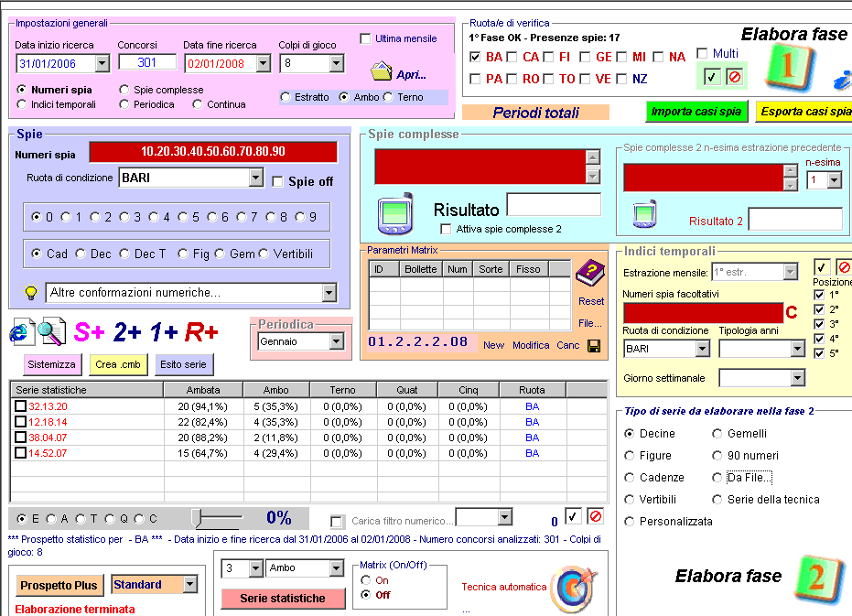Check Attiva spie complesse 2
This screenshot has height=616, width=852.
[x=446, y=230]
